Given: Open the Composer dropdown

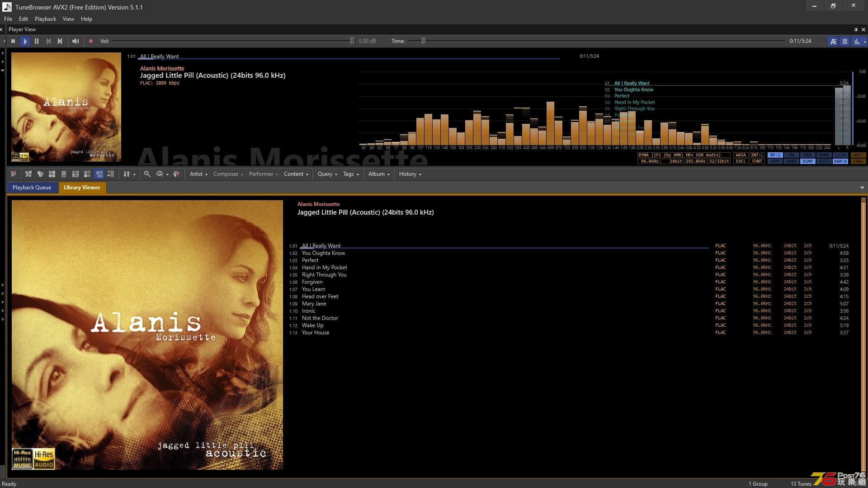Looking at the screenshot, I should tap(228, 174).
